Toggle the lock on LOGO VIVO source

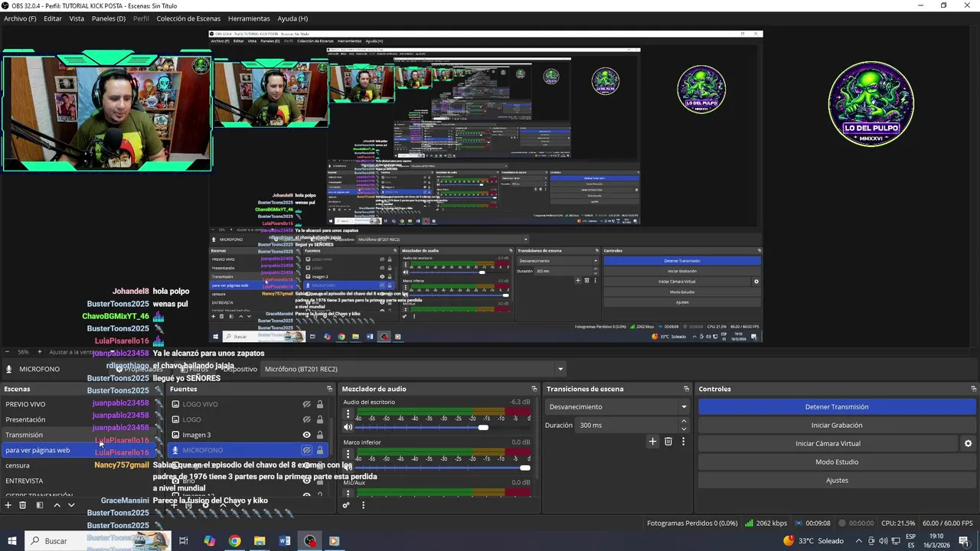[x=320, y=404]
